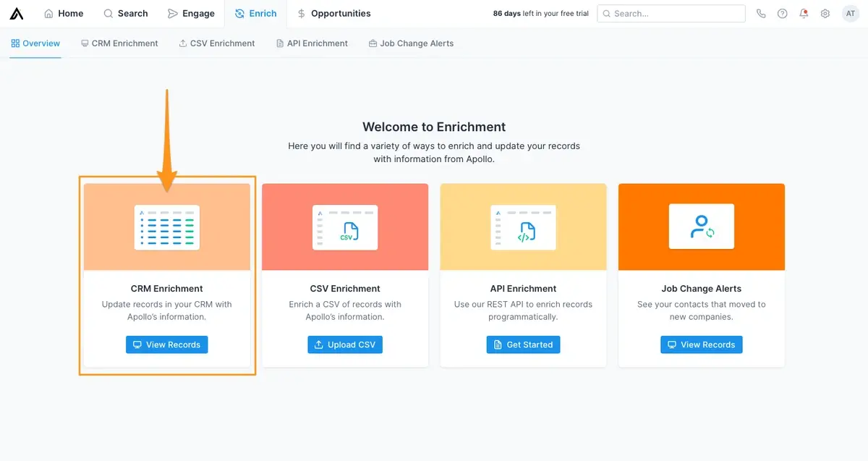Click the REST API description text

(x=523, y=310)
